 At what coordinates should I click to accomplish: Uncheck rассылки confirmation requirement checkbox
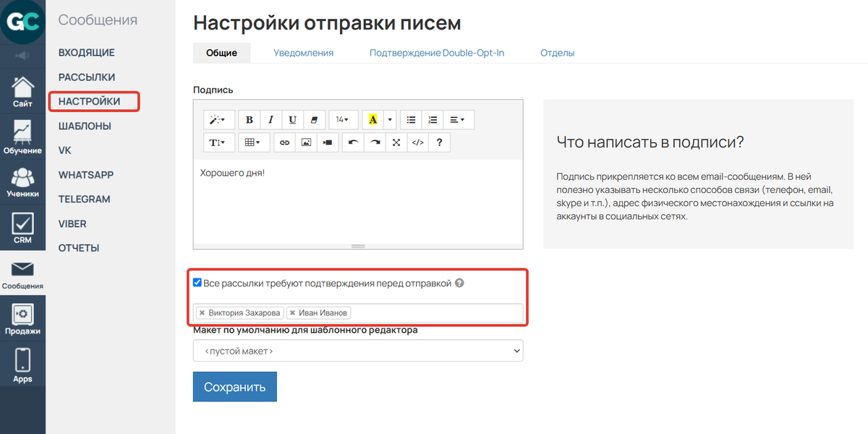click(x=197, y=282)
